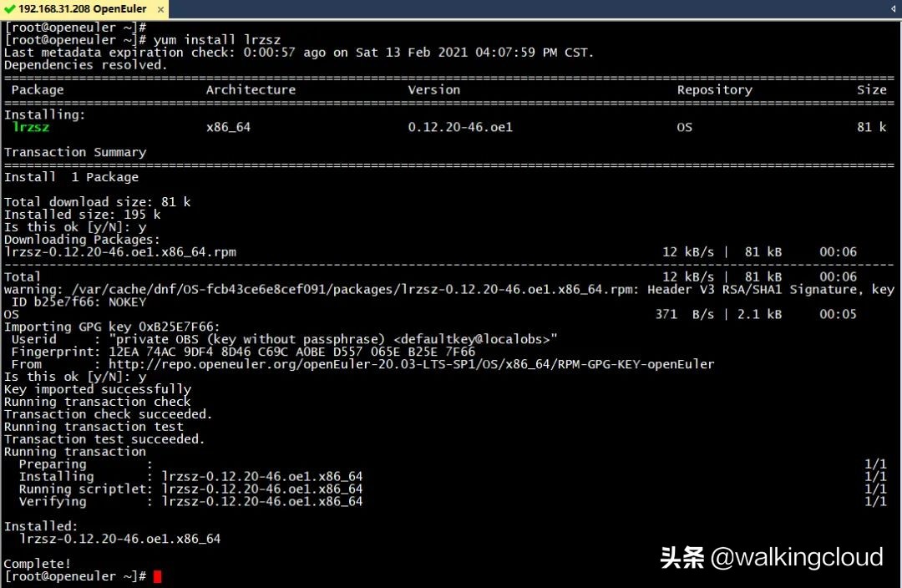The image size is (902, 588).
Task: Click the 'Architecture' column header
Action: tap(251, 89)
